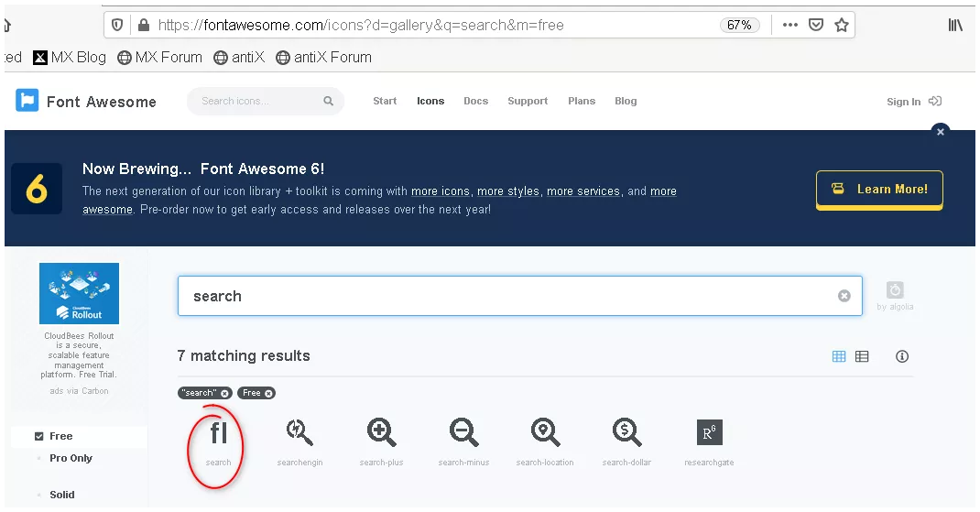Select the searchengin icon result

click(x=300, y=442)
